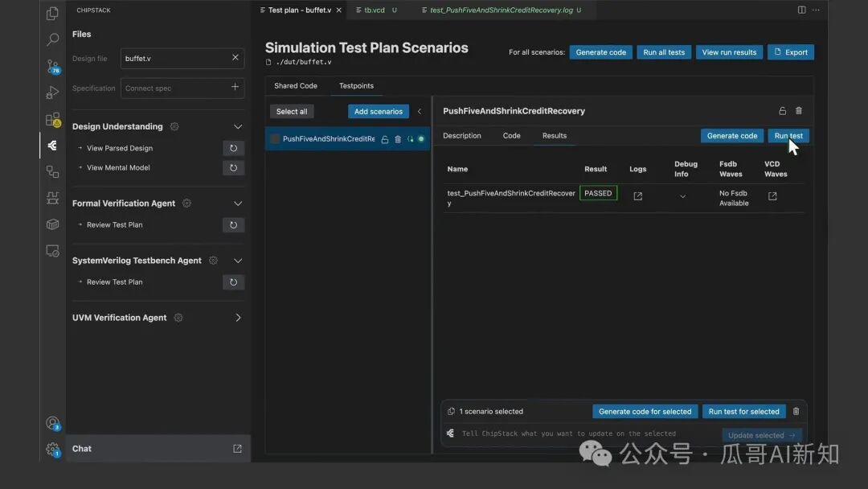The height and width of the screenshot is (489, 868).
Task: Click View run results button
Action: point(729,52)
